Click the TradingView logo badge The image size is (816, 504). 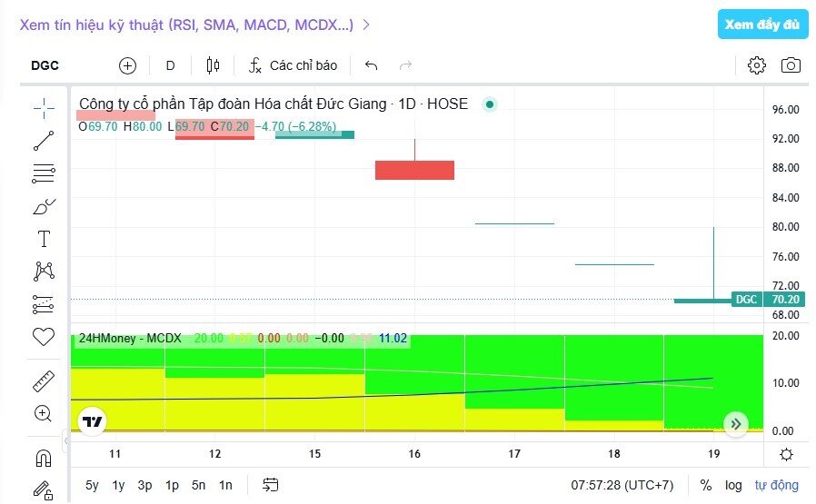coord(93,421)
